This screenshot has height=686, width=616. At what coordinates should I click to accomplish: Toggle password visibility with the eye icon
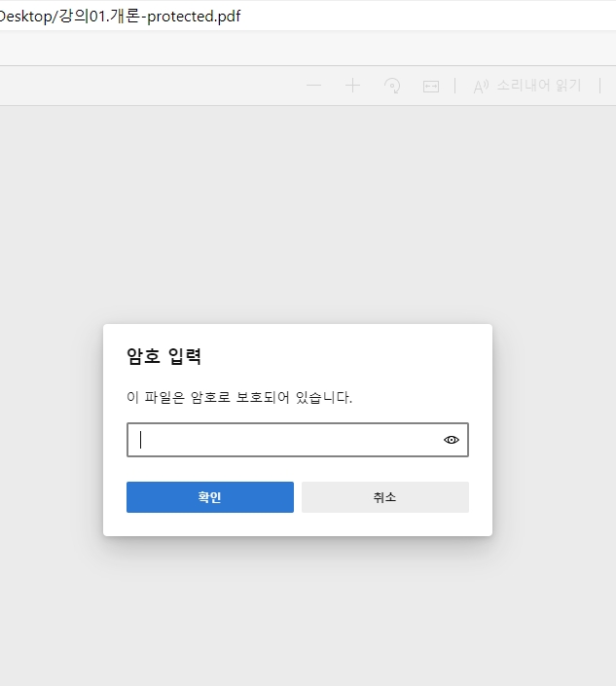(452, 440)
